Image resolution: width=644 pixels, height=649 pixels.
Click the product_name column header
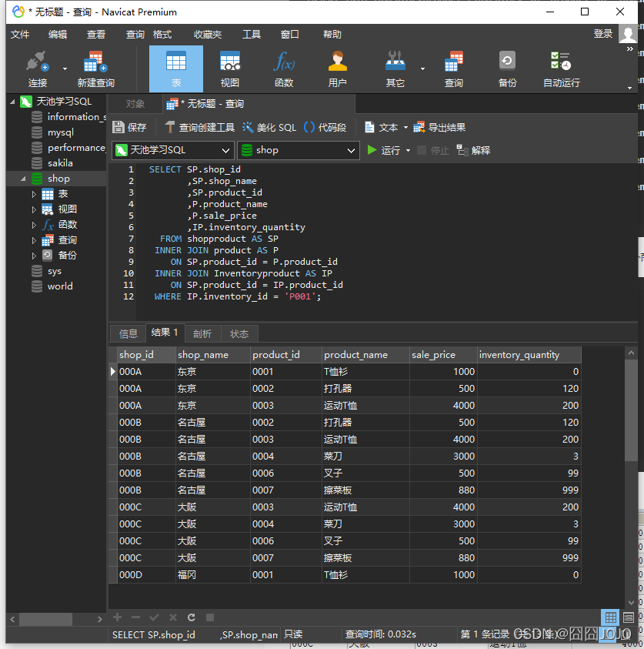pyautogui.click(x=366, y=355)
